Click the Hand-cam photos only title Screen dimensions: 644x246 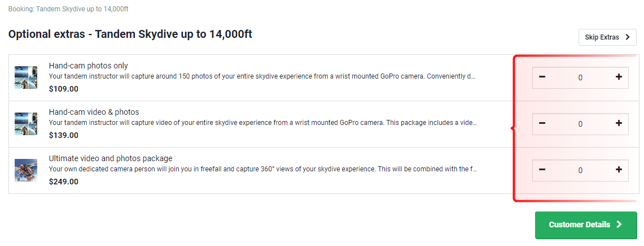pos(88,66)
